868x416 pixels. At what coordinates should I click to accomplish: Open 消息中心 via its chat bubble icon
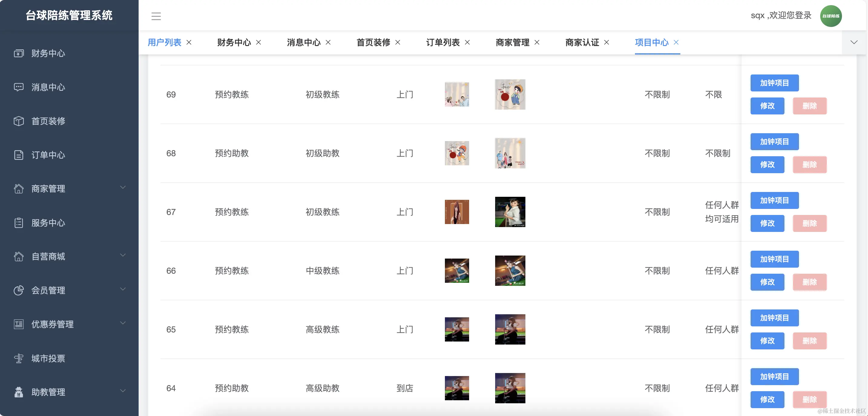click(x=18, y=87)
